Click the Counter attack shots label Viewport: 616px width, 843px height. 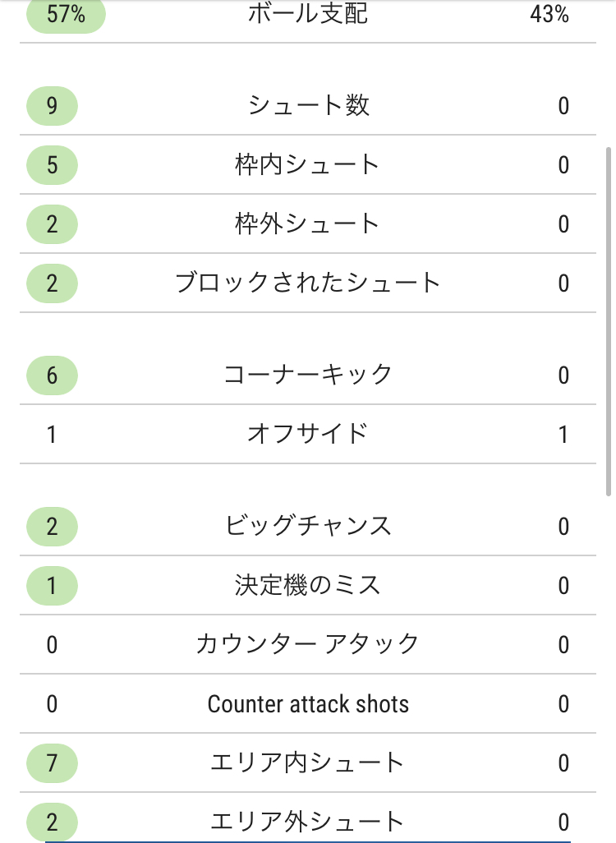click(x=308, y=704)
